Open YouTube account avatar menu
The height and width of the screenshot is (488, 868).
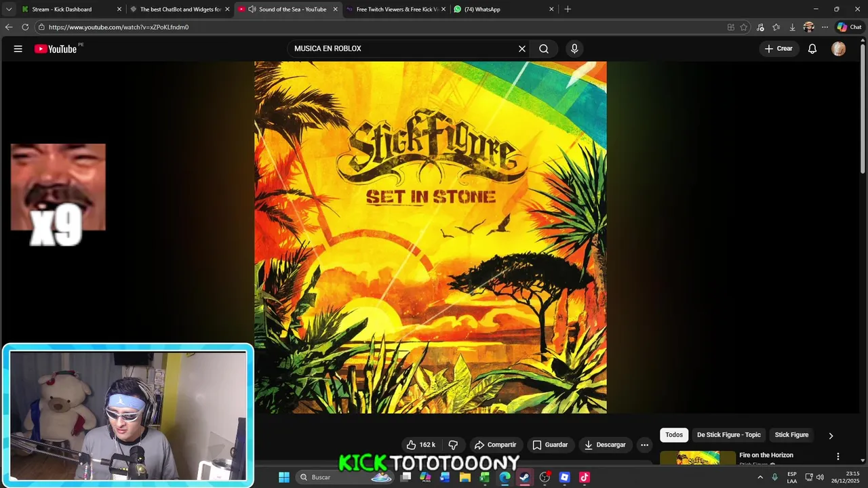coord(839,49)
